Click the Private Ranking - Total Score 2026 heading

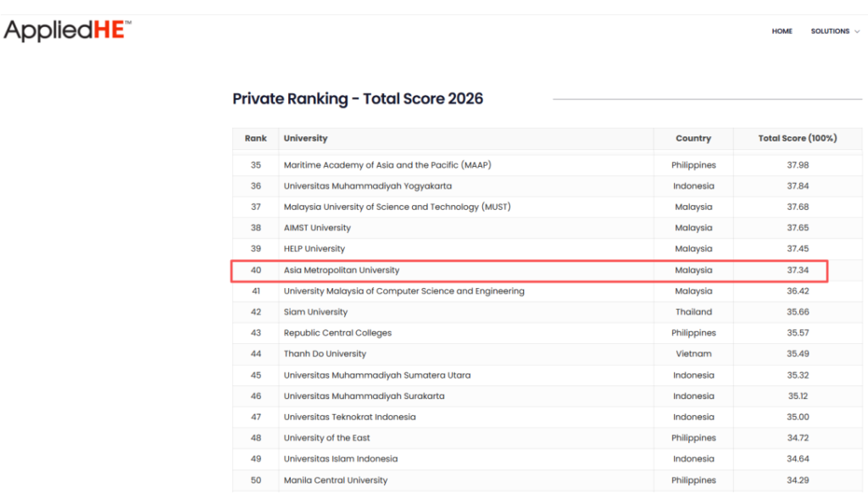358,99
